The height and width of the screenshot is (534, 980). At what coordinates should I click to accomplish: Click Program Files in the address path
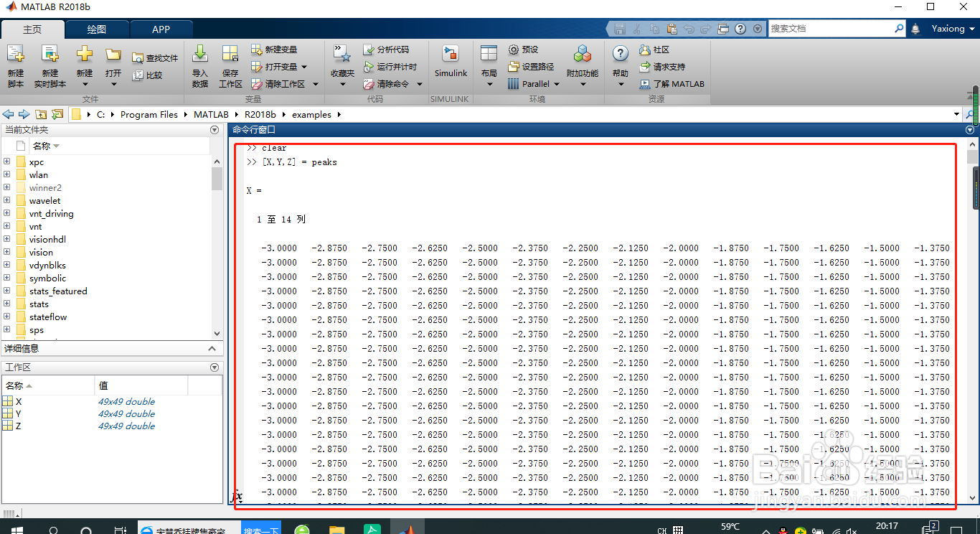[149, 114]
